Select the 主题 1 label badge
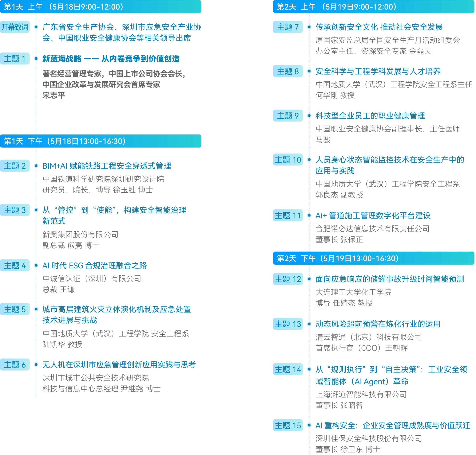Viewport: 476px width, 455px height. tap(15, 58)
